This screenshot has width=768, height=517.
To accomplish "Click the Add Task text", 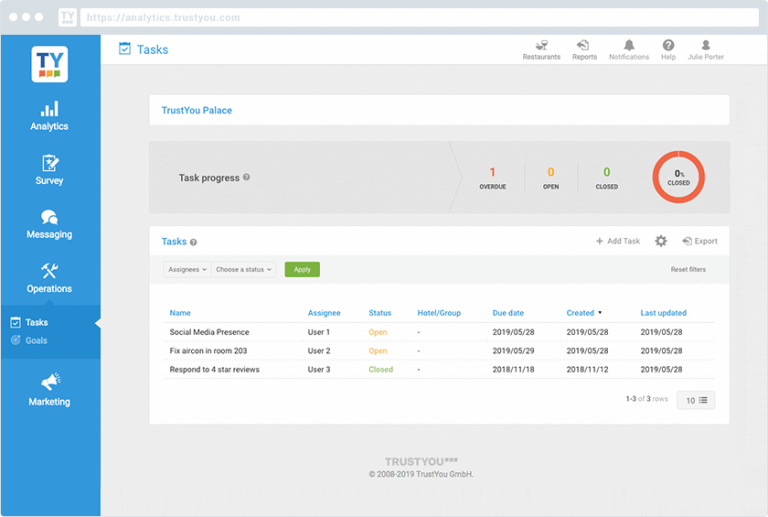I will (624, 241).
